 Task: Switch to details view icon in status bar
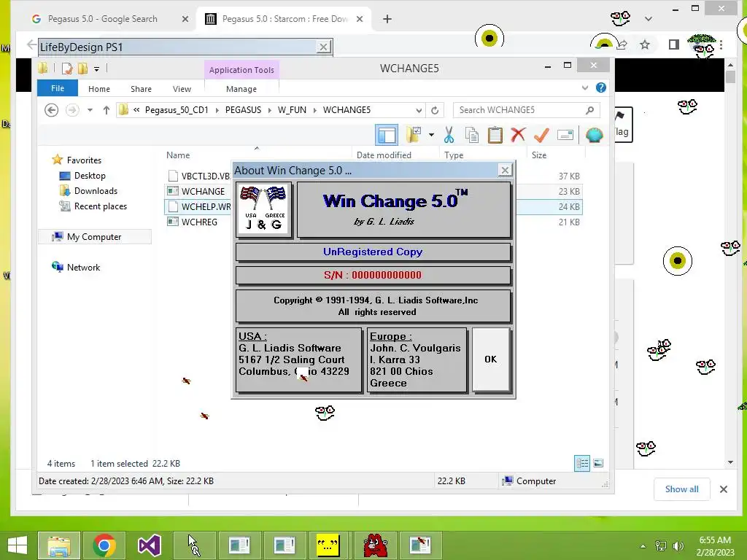point(582,463)
